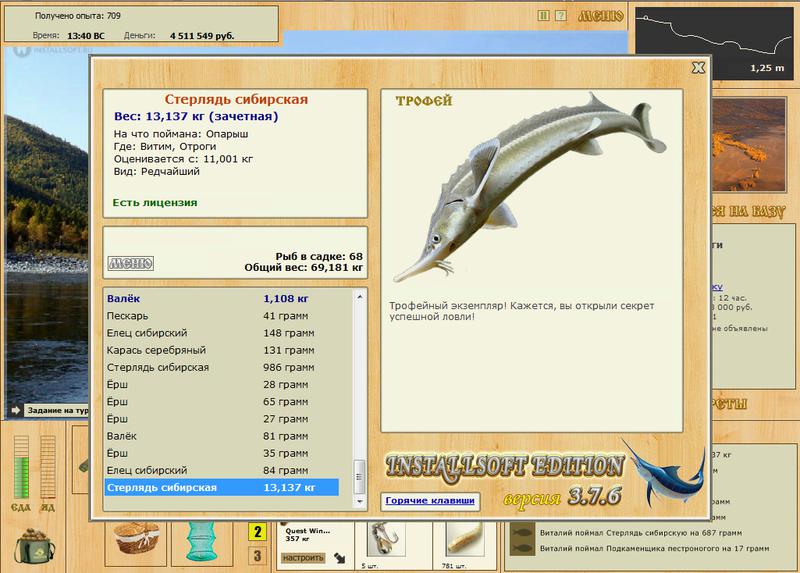Viewport: 800px width, 573px height.
Task: Select Карась серебряный in fish list
Action: [221, 350]
